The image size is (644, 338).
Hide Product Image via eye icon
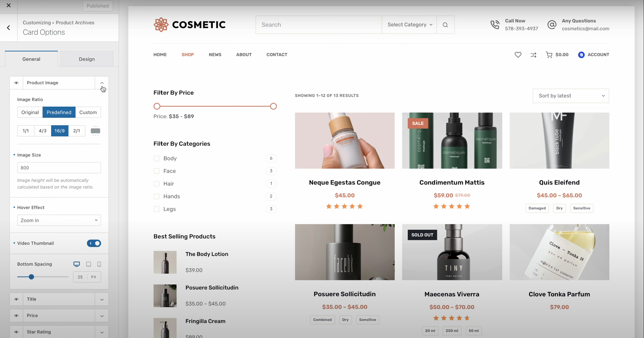(16, 83)
